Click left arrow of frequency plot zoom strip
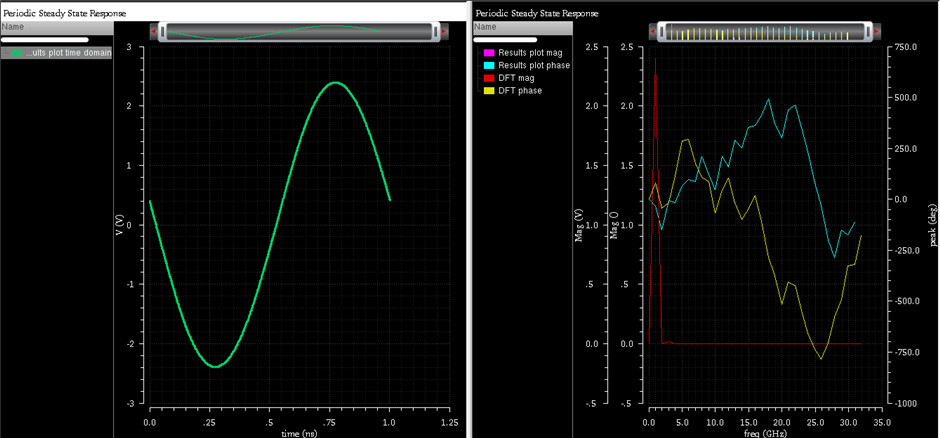Screen dimensions: 940x438 click(x=652, y=32)
